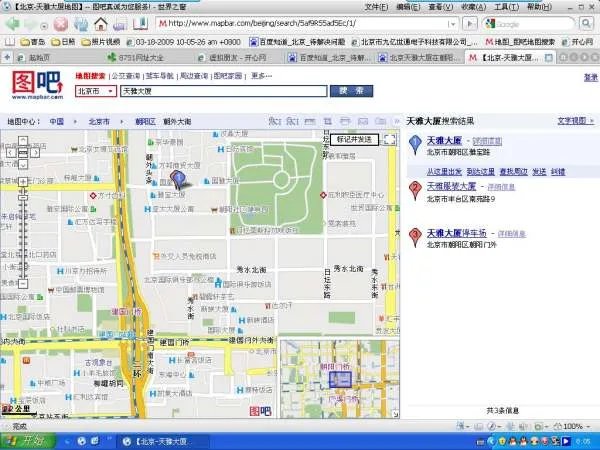Click the blue marker 1 pin on the map
This screenshot has height=450, width=600.
pyautogui.click(x=178, y=179)
